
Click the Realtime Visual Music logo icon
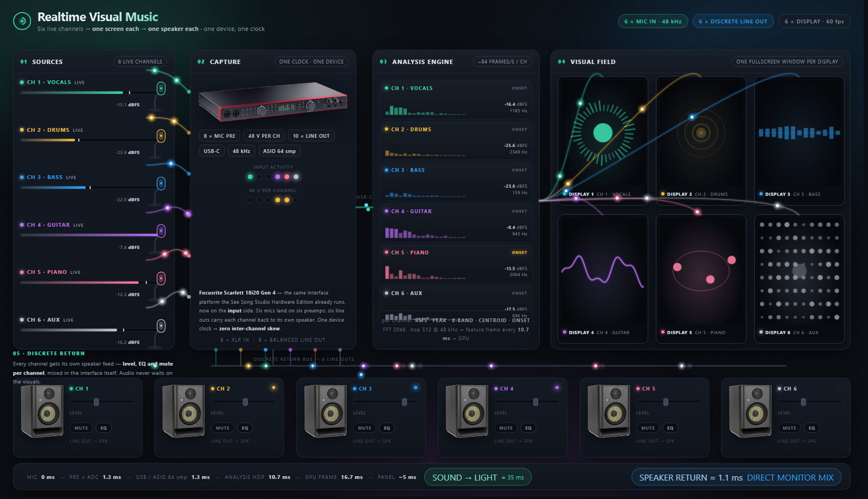point(22,21)
